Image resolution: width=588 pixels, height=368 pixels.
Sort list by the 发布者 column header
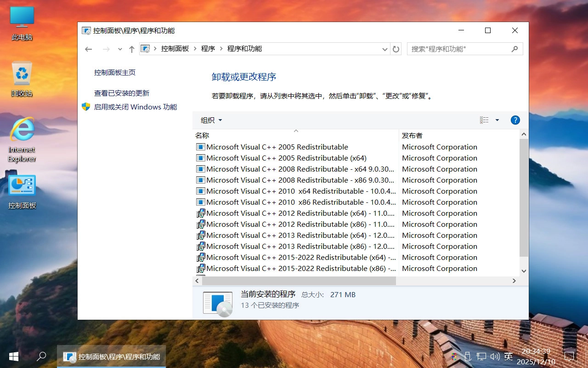[412, 135]
